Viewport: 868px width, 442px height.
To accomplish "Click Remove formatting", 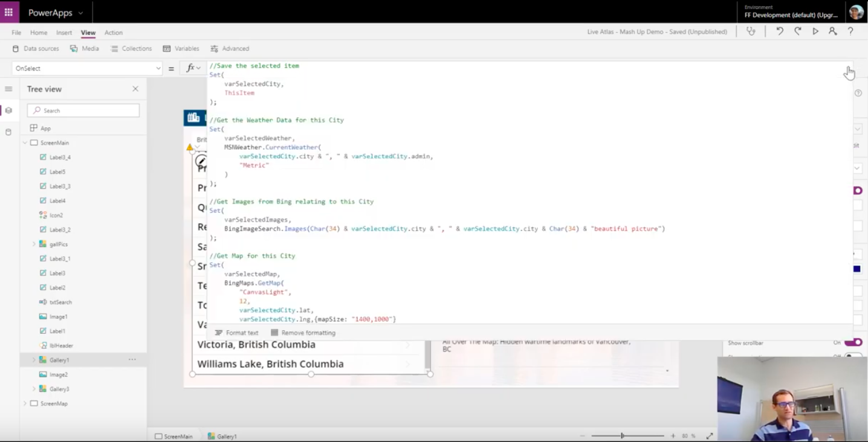I will pyautogui.click(x=303, y=333).
